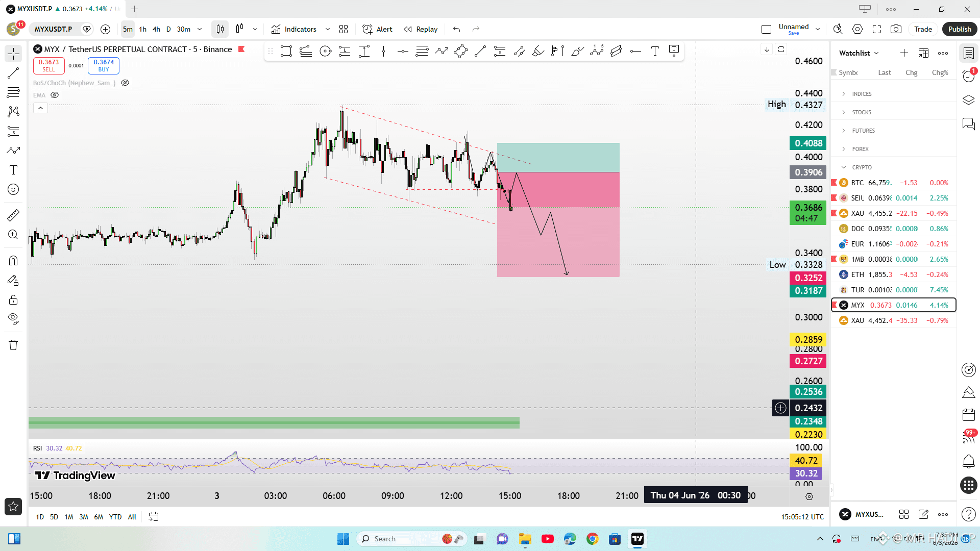Switch to the 4h timeframe

[x=156, y=29]
